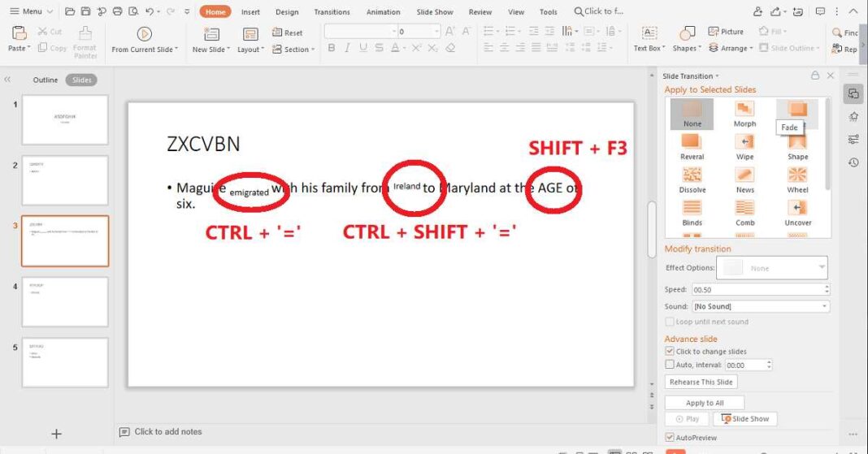Image resolution: width=868 pixels, height=454 pixels.
Task: Toggle italic text formatting
Action: tap(347, 48)
